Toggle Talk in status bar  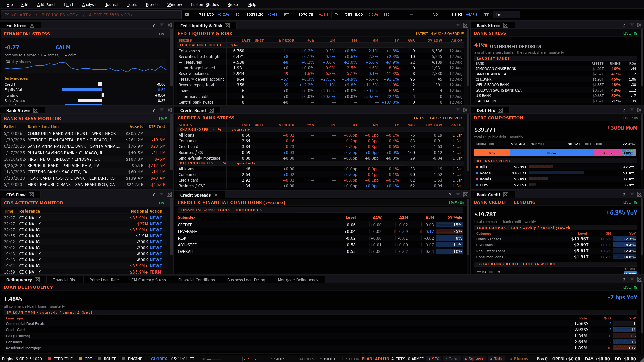[496, 359]
